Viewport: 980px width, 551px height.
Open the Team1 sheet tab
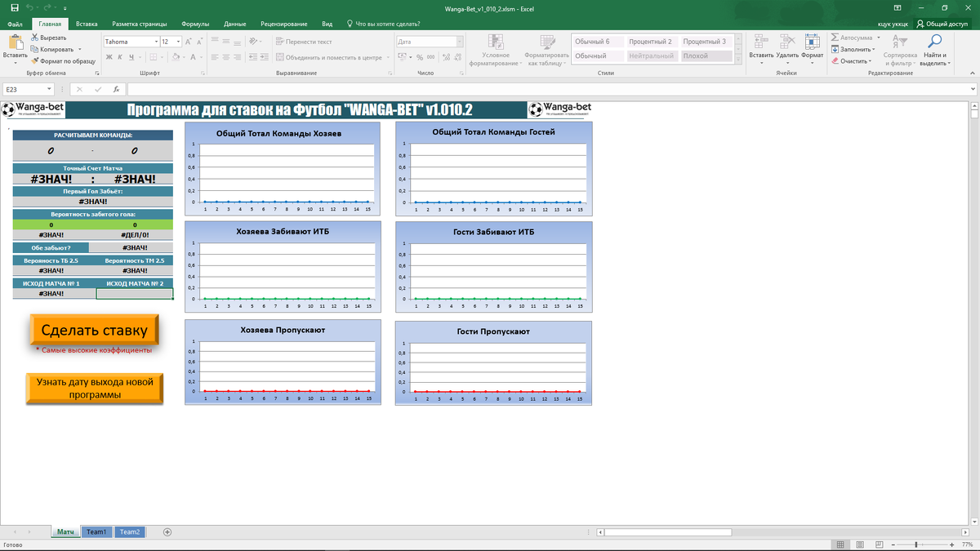(96, 531)
